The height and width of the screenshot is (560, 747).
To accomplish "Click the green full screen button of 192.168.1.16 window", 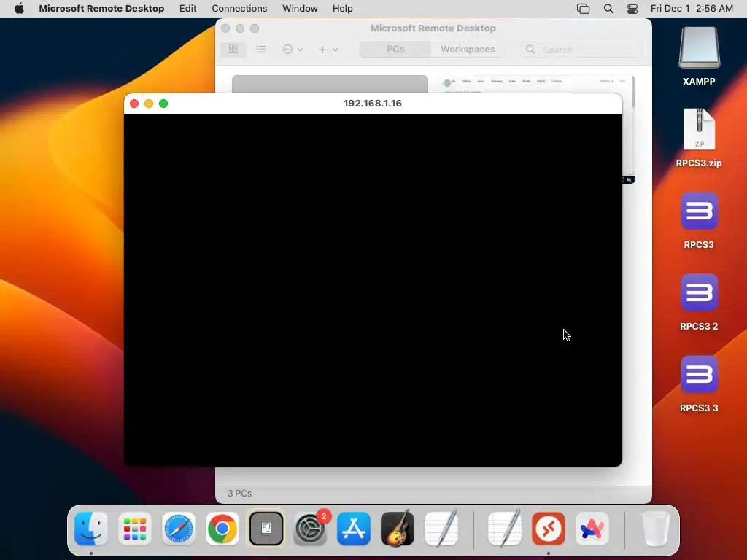I will pos(163,104).
